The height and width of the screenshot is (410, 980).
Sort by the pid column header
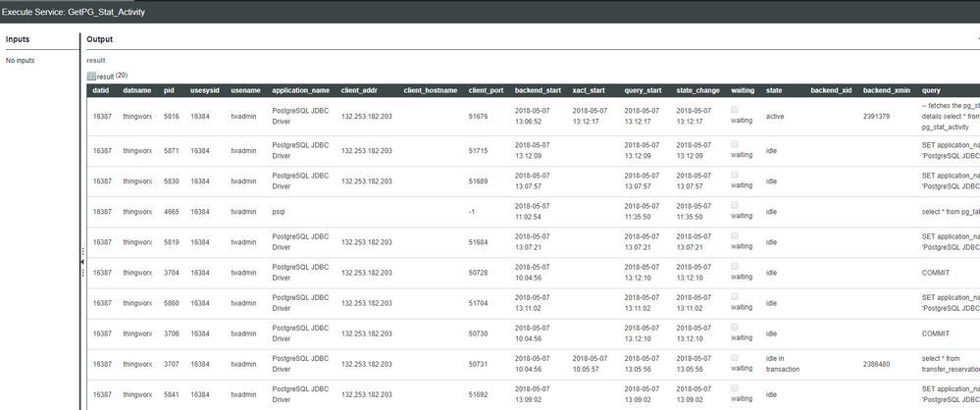[x=169, y=90]
